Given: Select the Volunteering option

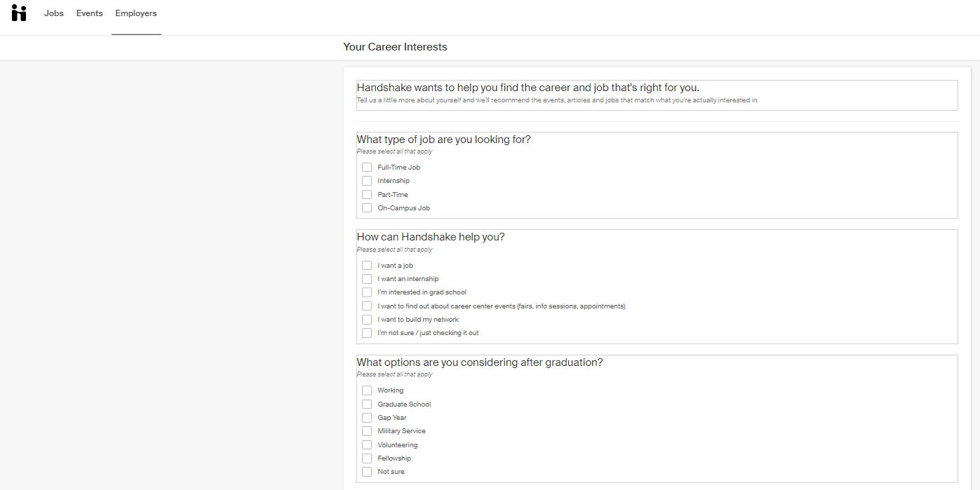Looking at the screenshot, I should 367,444.
